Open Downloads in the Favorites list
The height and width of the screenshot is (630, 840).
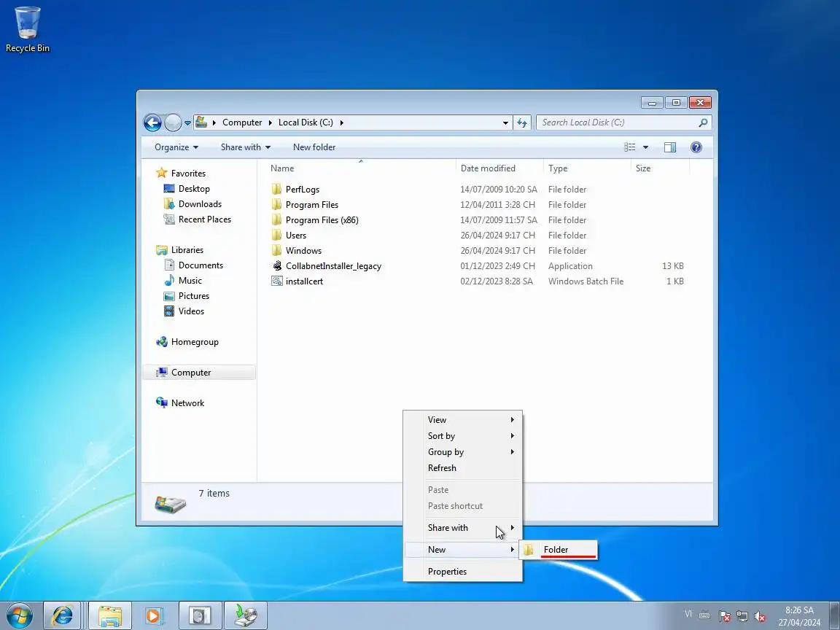click(200, 203)
